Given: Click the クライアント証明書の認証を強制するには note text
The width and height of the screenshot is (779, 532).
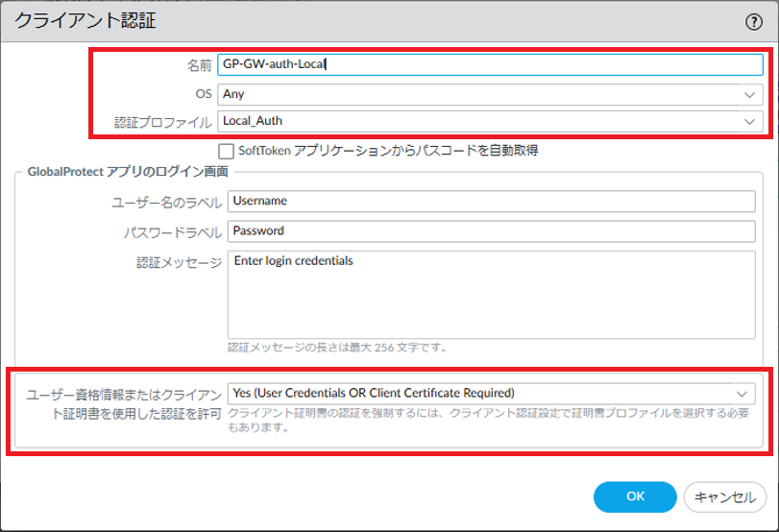Looking at the screenshot, I should (x=488, y=421).
